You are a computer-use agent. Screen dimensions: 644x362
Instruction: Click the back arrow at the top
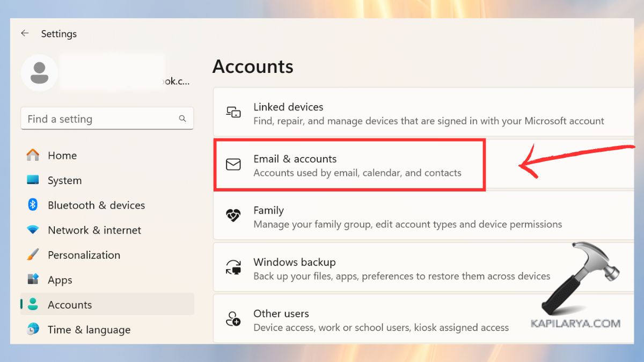coord(25,33)
